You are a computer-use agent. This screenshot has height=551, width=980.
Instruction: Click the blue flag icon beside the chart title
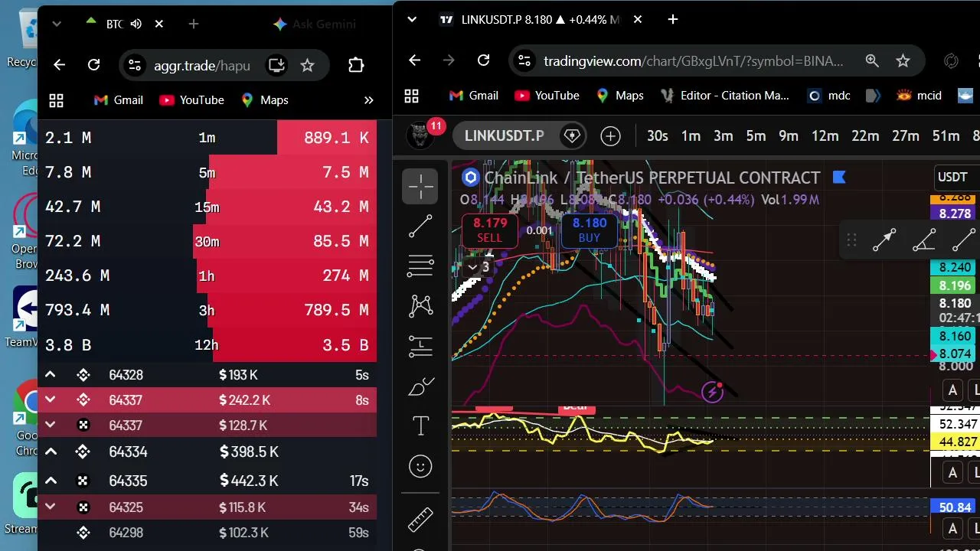click(839, 178)
